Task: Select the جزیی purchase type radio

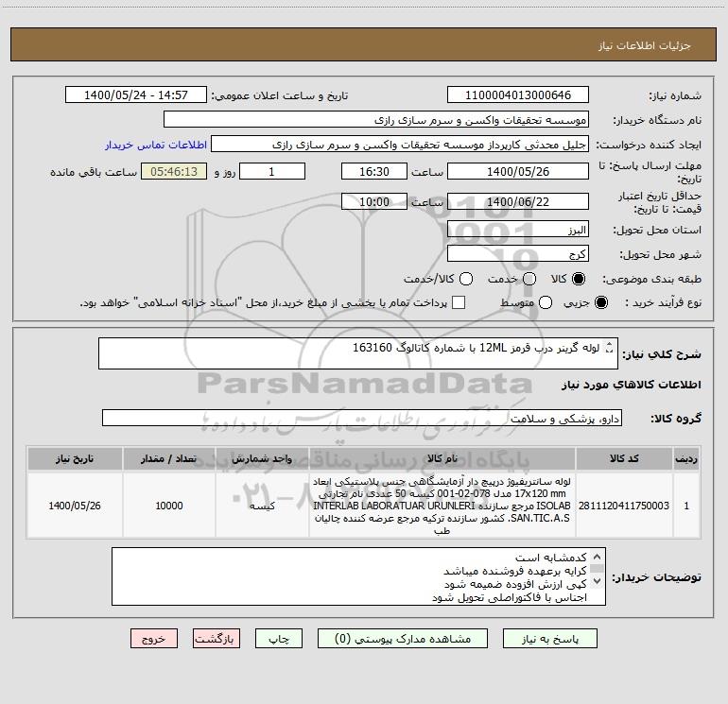Action: (601, 302)
